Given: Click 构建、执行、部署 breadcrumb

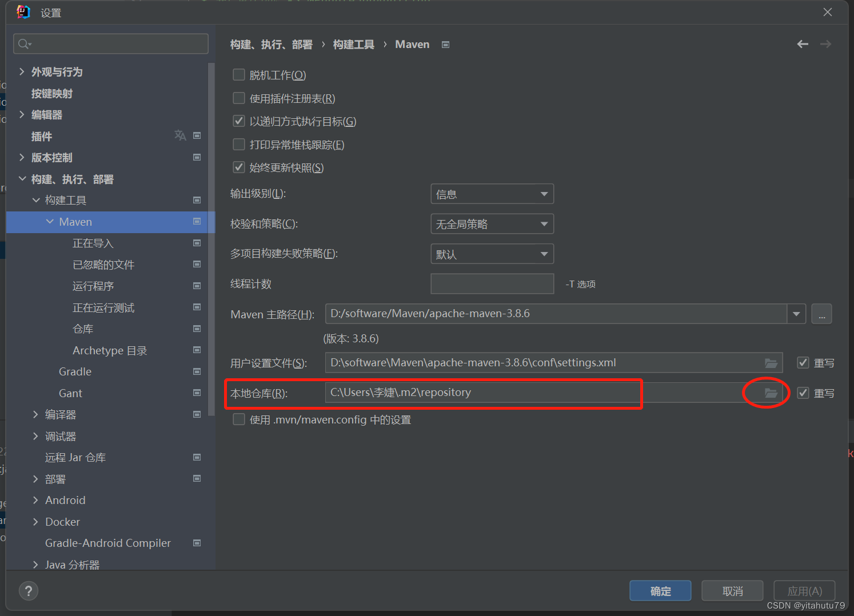Looking at the screenshot, I should pos(272,45).
